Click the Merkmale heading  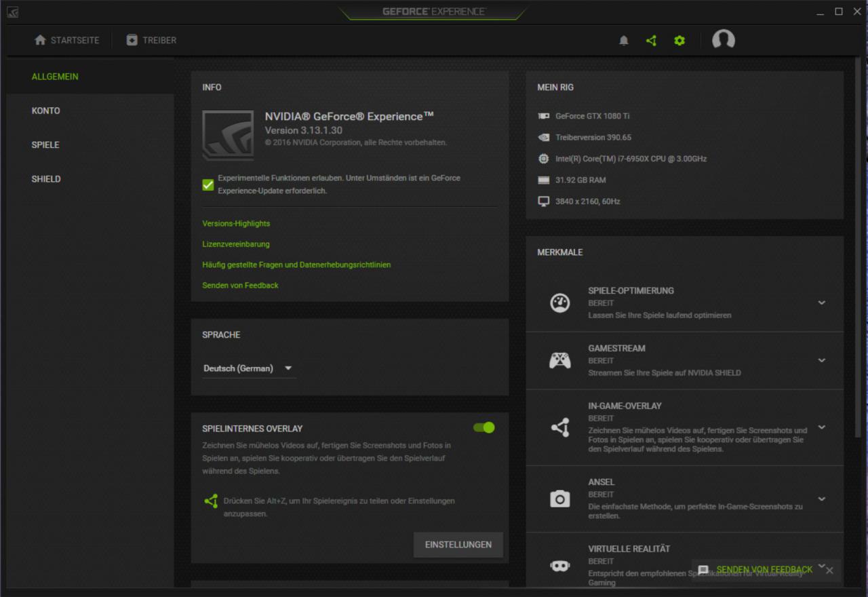[560, 252]
